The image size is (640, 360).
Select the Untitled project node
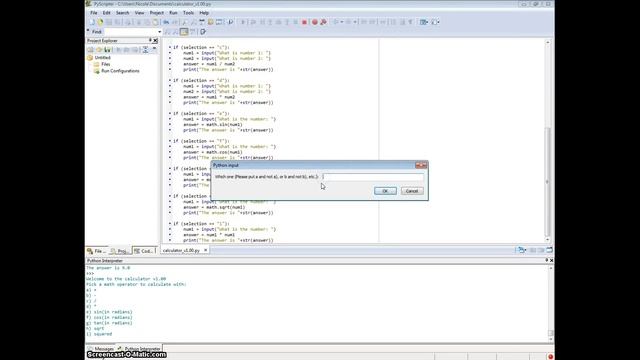pos(102,58)
